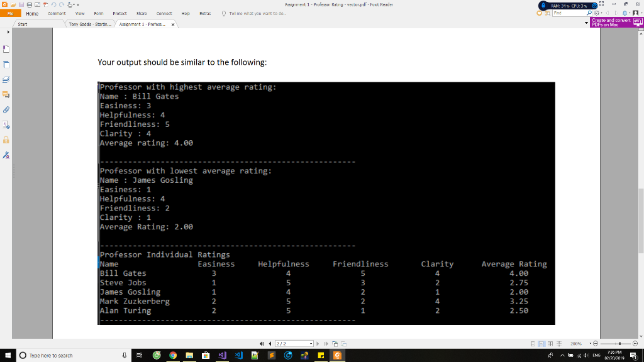Open the Attachments paperclip panel icon
Viewport: 644px width, 362px height.
(x=6, y=110)
